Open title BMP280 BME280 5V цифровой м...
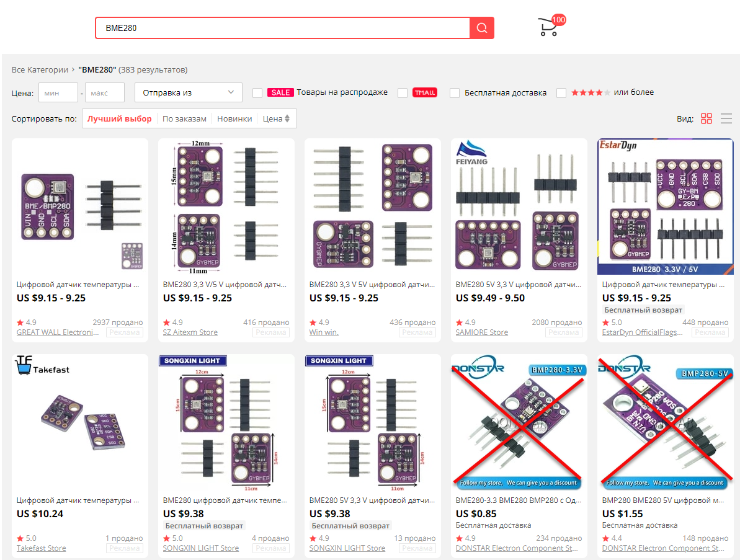The image size is (740, 560). click(662, 500)
